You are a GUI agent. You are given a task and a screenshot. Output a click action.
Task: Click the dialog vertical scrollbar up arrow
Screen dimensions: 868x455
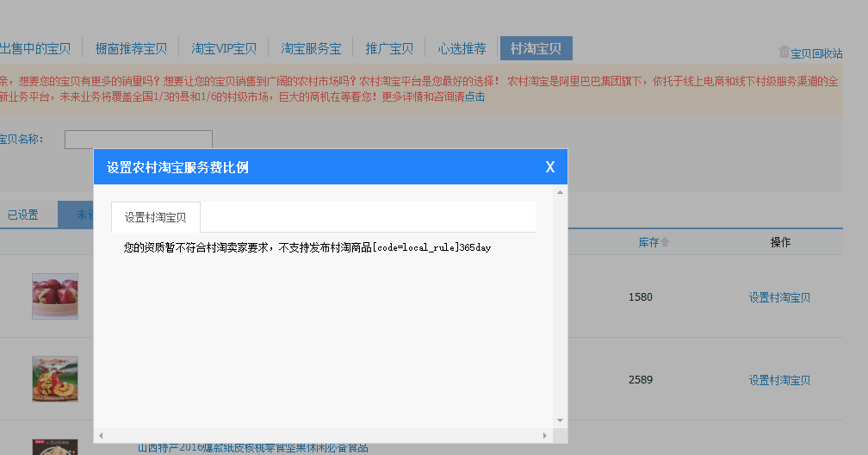pos(560,192)
